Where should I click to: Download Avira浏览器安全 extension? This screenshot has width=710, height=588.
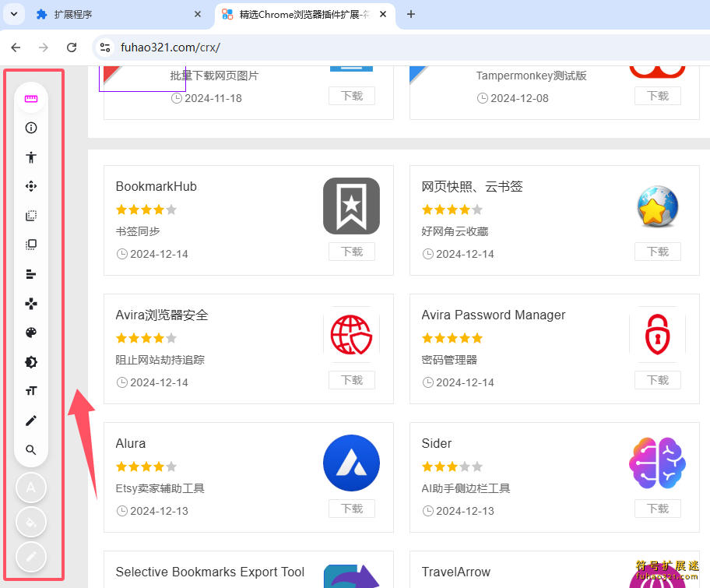(x=352, y=380)
